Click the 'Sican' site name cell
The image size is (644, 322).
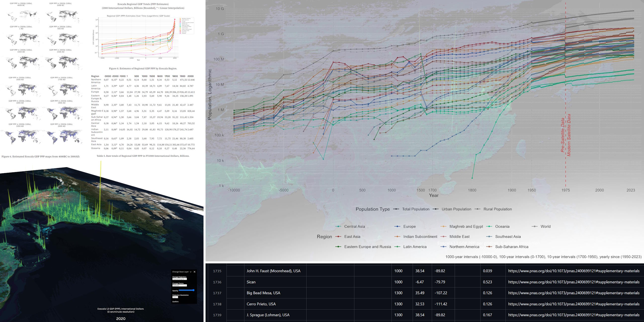pyautogui.click(x=251, y=282)
